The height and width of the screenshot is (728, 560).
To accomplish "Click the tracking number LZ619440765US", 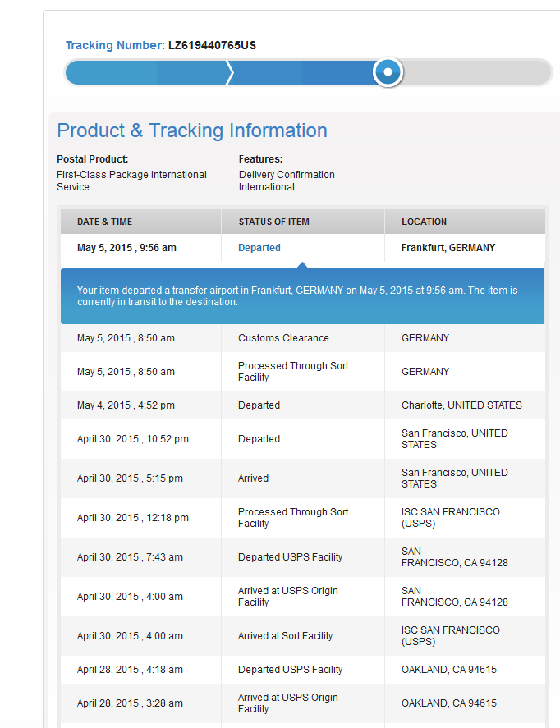I will click(x=212, y=45).
